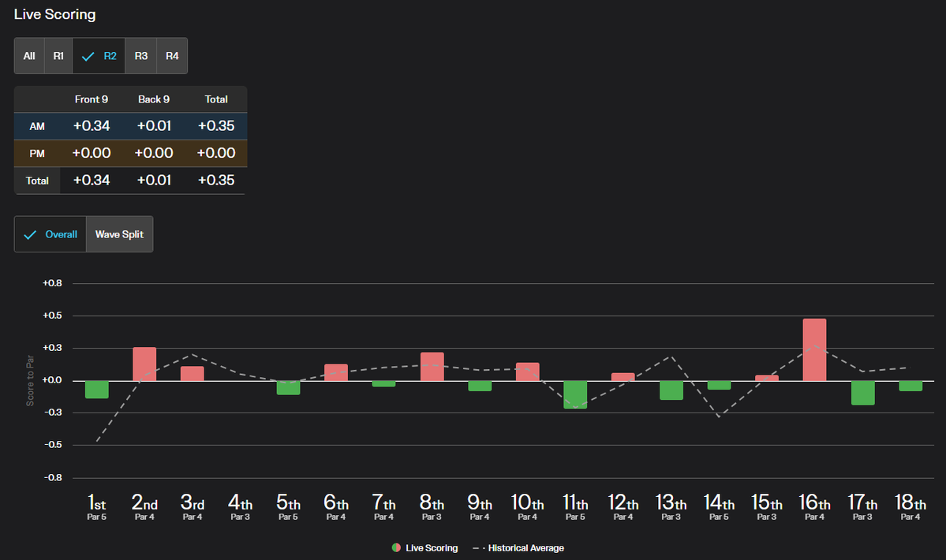Toggle the Live Scoring legend item

tap(424, 548)
